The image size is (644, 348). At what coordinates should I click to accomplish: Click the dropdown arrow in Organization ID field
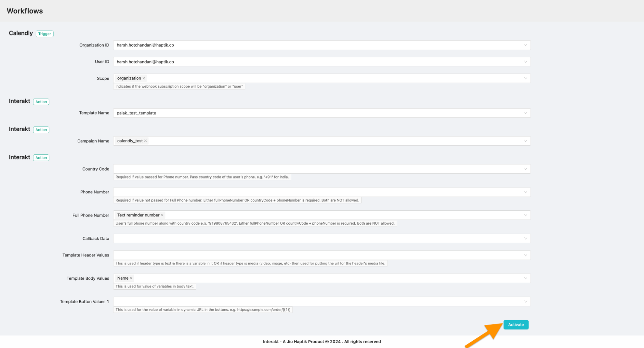[525, 45]
